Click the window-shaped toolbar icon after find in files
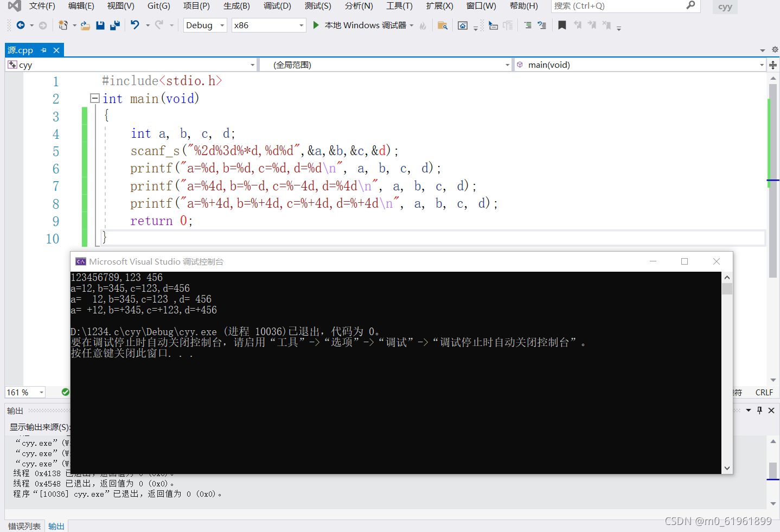 point(463,25)
